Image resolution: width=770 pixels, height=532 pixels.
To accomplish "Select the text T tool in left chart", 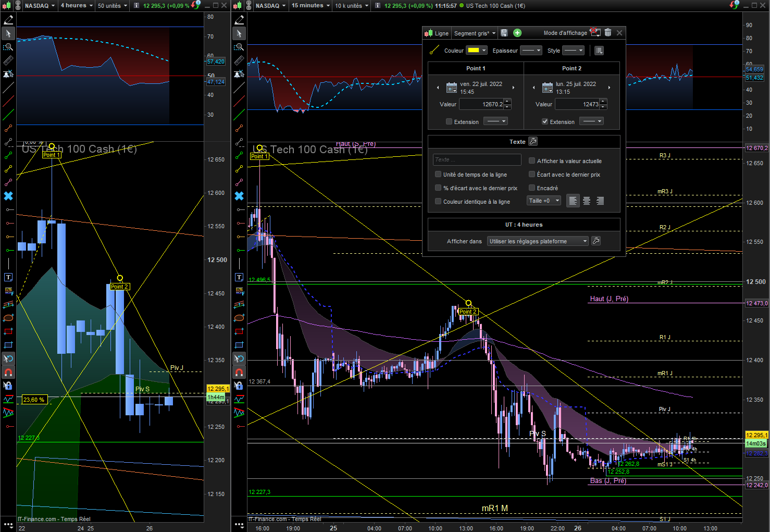I will click(8, 277).
